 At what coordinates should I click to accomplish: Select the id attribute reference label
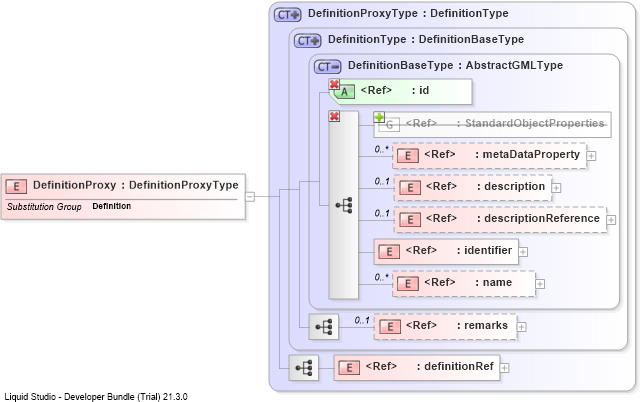click(395, 90)
